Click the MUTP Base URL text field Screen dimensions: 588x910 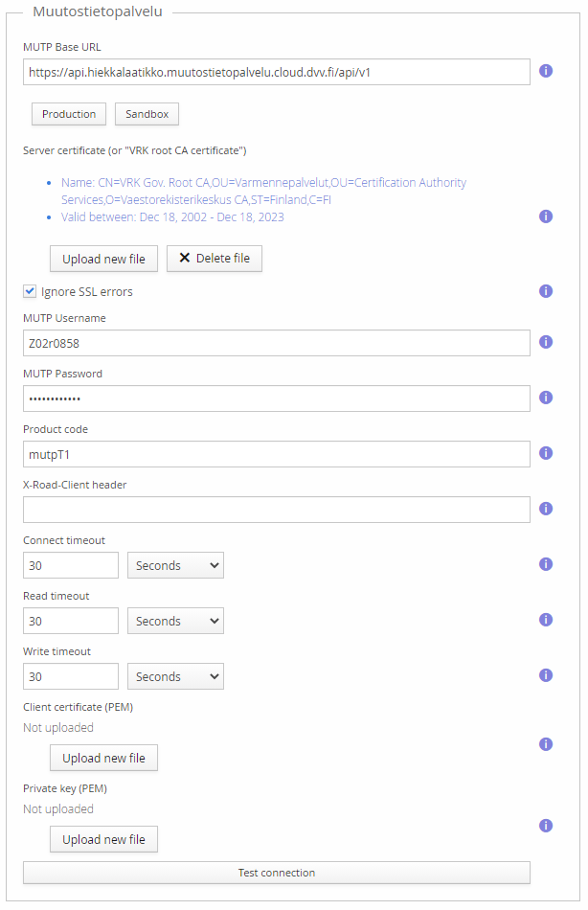point(276,72)
